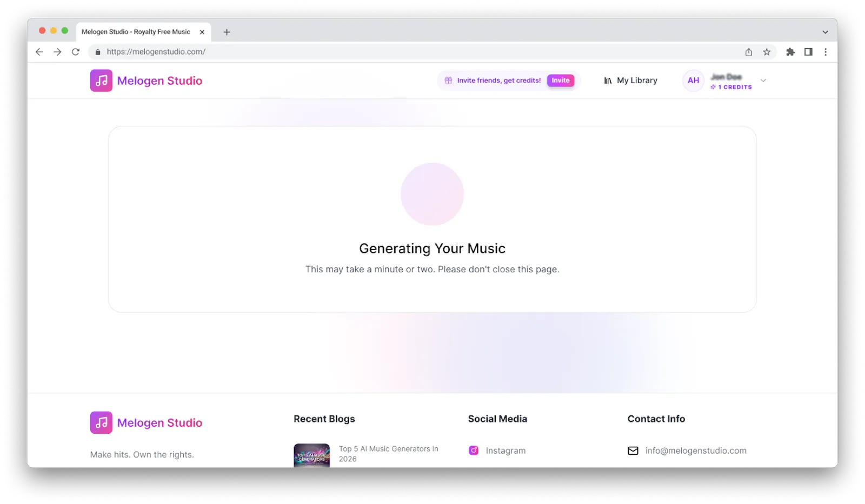Click the blurred user name in header
This screenshot has height=504, width=865.
726,77
